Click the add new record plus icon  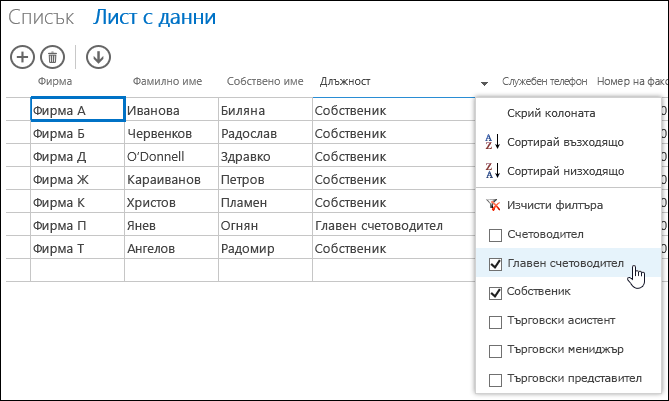pyautogui.click(x=22, y=57)
